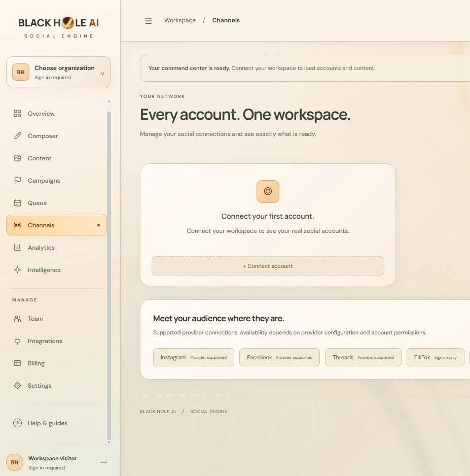Select the Content menu item
470x476 pixels.
pos(56,158)
